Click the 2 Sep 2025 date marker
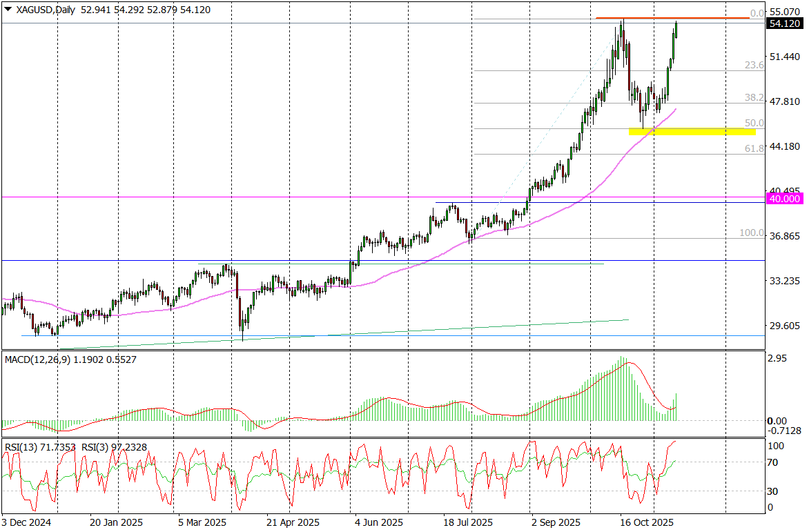 pyautogui.click(x=556, y=523)
